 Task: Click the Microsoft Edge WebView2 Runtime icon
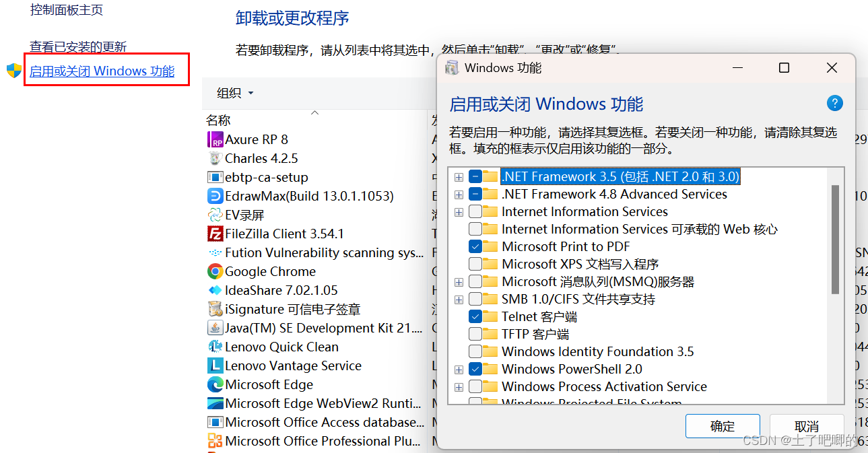pyautogui.click(x=215, y=403)
